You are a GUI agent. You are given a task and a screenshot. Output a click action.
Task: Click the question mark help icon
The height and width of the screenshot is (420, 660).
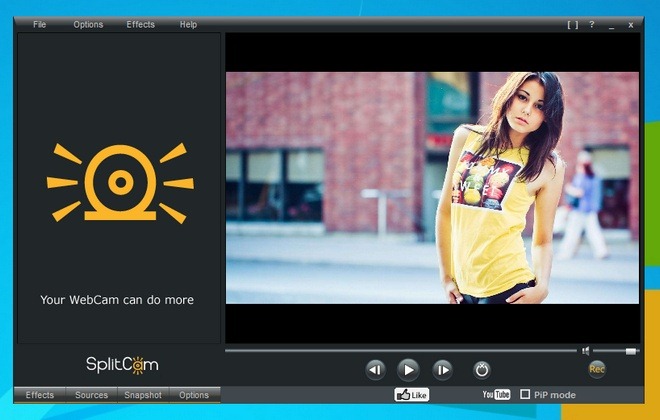[592, 24]
